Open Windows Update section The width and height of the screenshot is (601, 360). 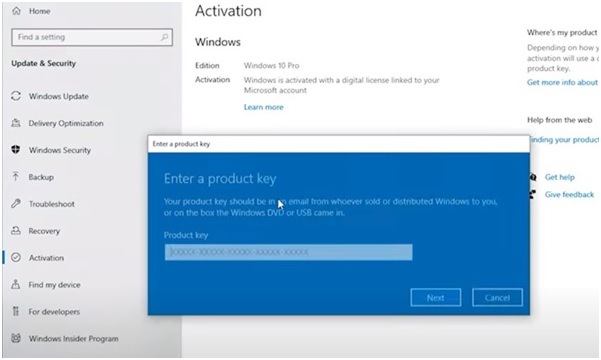59,96
